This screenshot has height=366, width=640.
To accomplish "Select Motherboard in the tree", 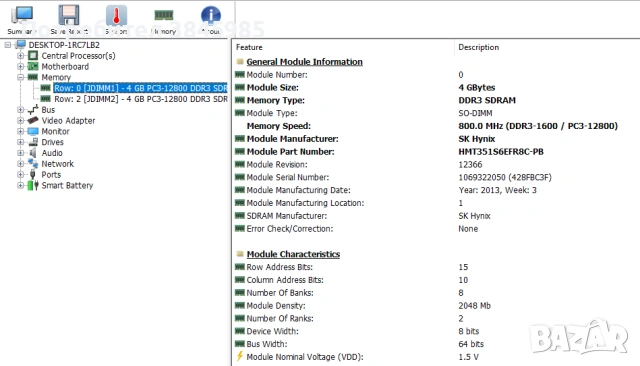I will tap(65, 67).
